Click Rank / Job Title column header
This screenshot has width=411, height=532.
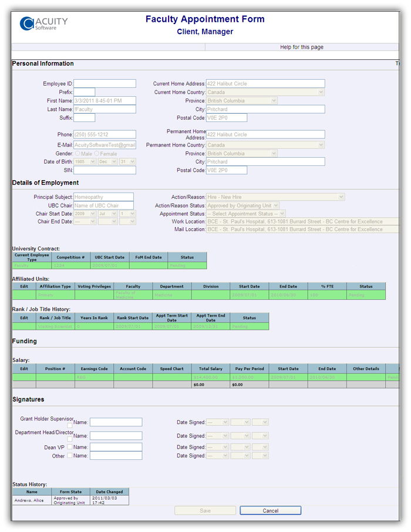55,318
